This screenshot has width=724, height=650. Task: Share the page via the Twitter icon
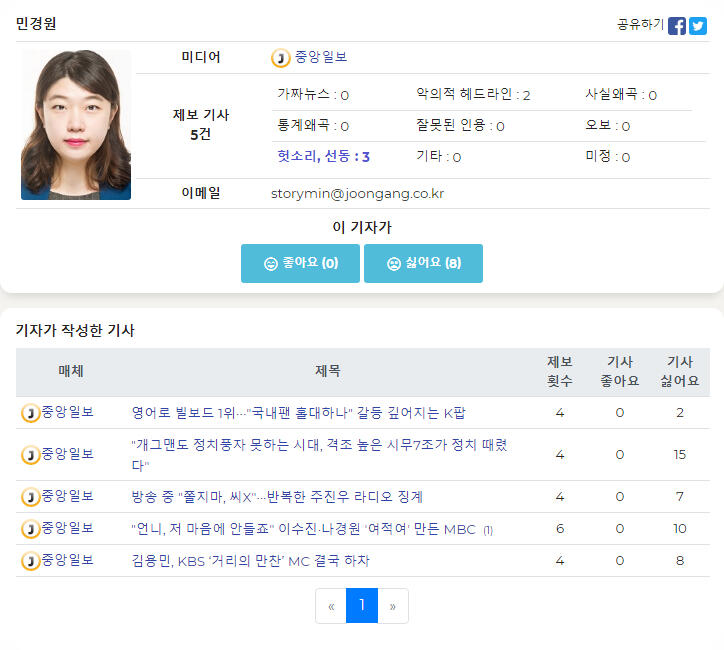click(698, 26)
